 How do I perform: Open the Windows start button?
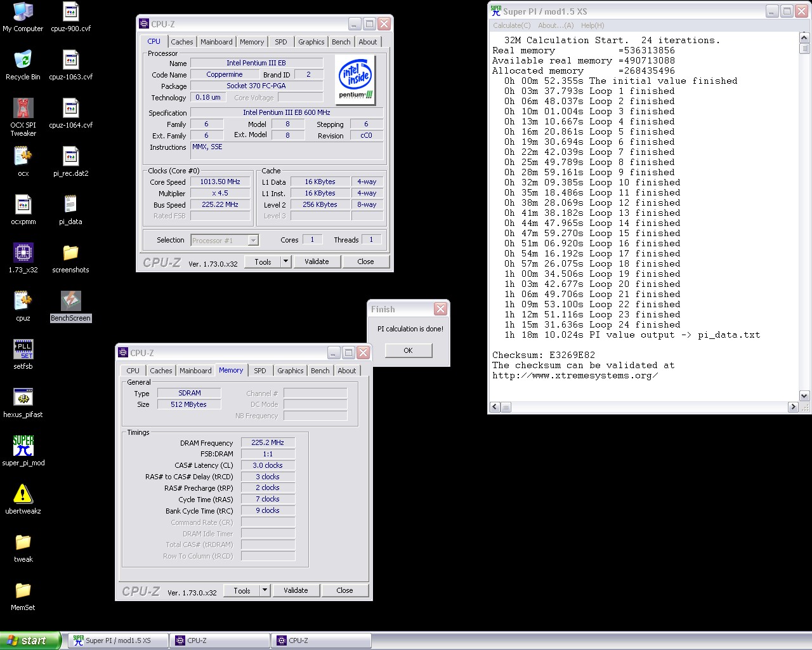click(30, 640)
